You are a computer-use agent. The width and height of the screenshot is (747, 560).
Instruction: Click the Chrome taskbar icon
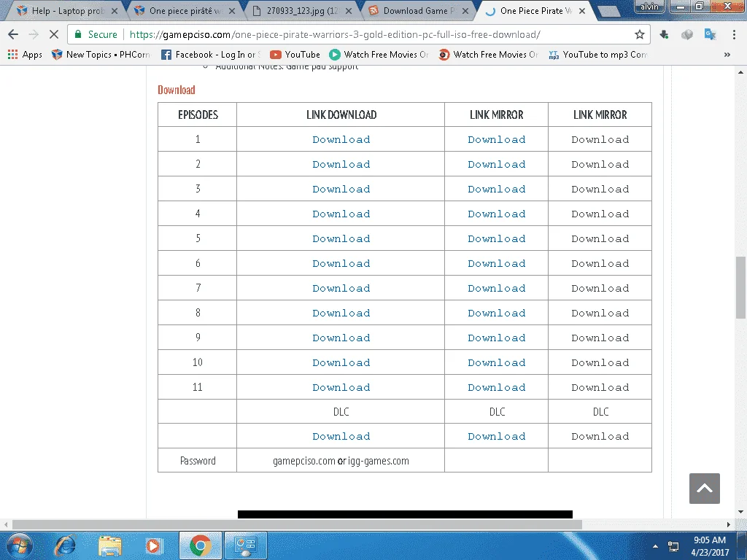pos(200,545)
